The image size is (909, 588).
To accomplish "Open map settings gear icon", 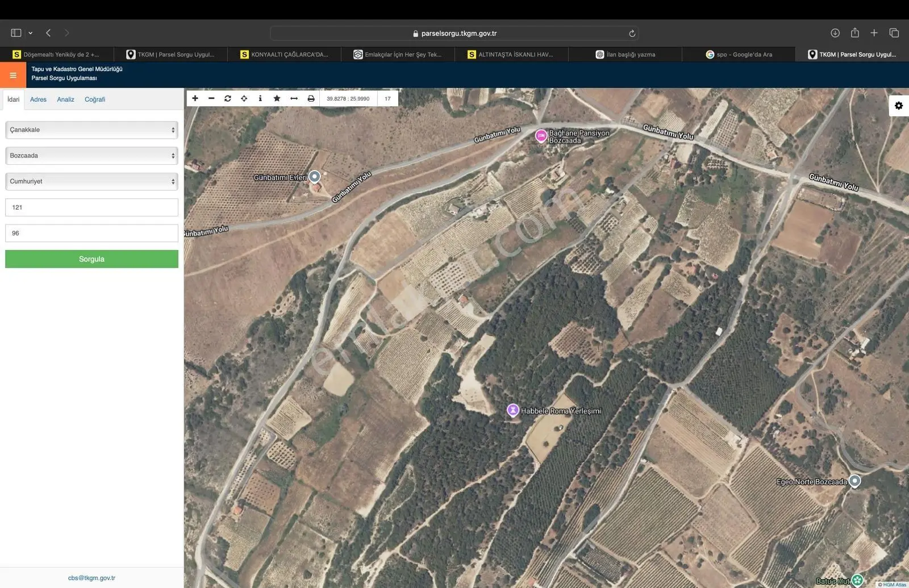I will coord(899,106).
